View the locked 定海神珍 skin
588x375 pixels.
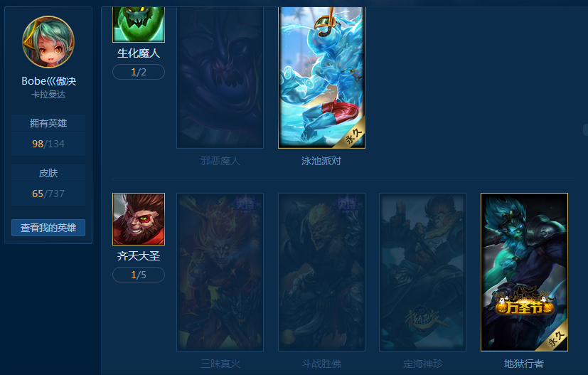click(x=422, y=272)
